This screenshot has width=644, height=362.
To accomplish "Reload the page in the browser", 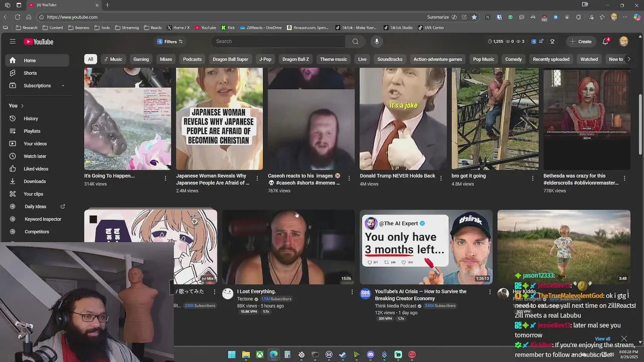I will pos(18,17).
